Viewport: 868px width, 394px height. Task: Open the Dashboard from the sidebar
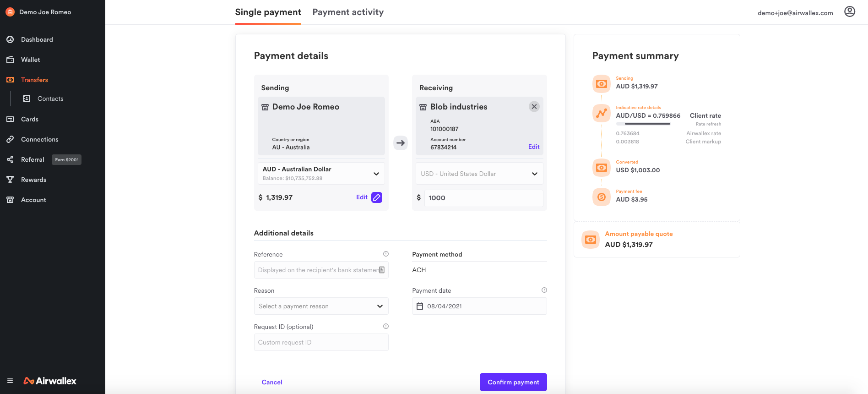(x=37, y=39)
